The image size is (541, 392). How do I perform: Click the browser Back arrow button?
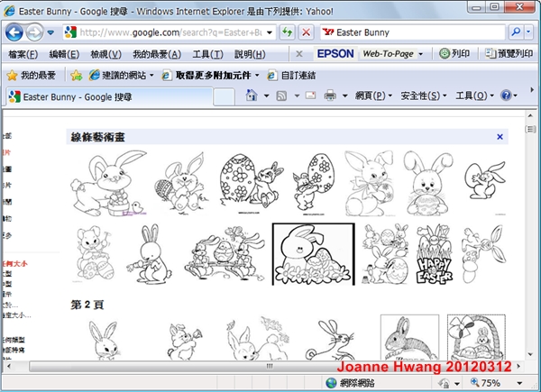14,32
